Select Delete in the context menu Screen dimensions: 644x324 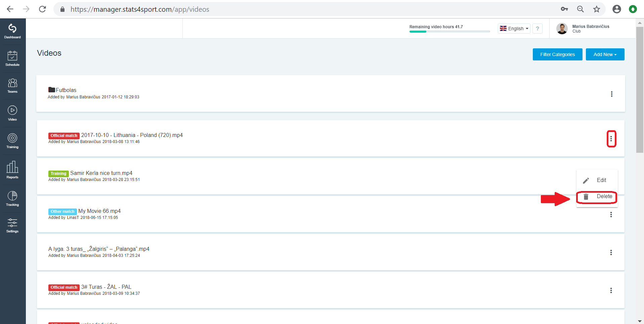(x=597, y=197)
